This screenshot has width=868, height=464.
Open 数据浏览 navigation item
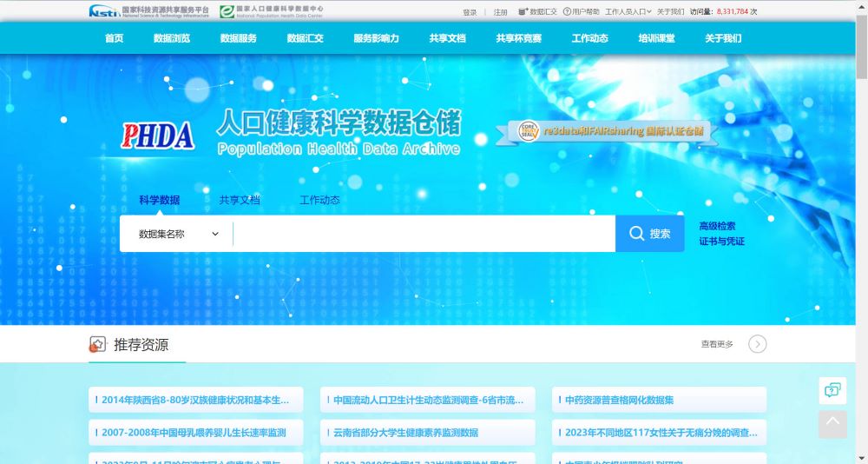(172, 38)
